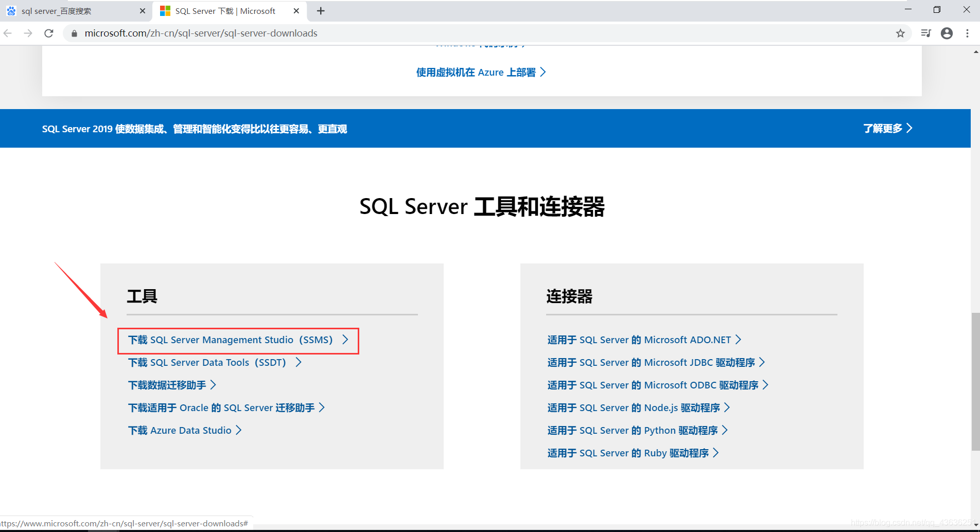980x532 pixels.
Task: Click the browser forward arrow
Action: [28, 33]
